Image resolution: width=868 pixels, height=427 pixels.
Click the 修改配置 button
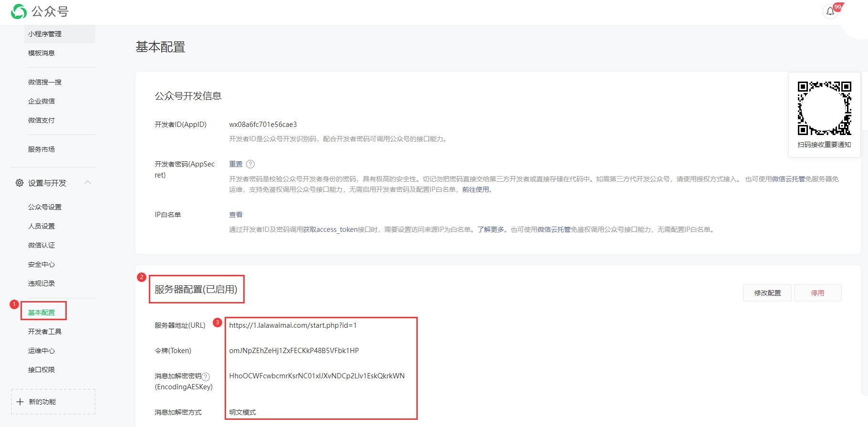767,293
